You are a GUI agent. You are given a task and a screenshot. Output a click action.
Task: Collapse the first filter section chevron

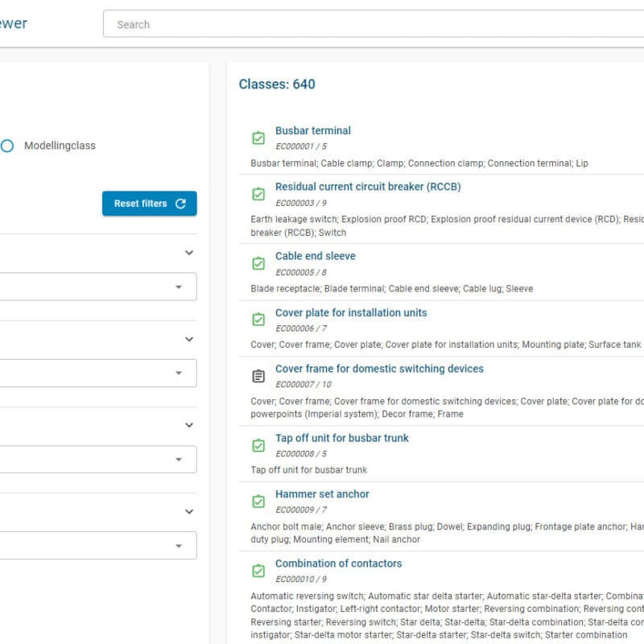[x=189, y=253]
